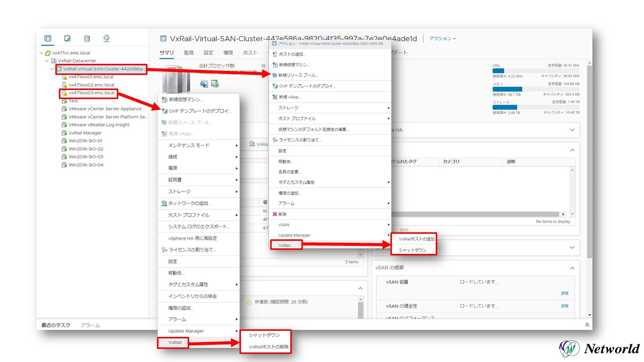The image size is (644, 362).
Task: Click the ネットワークの追加 icon in host menu
Action: click(164, 203)
